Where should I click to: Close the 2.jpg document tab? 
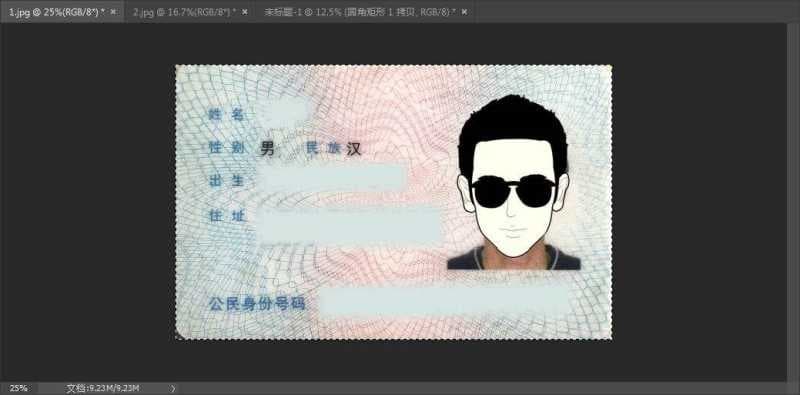click(244, 12)
